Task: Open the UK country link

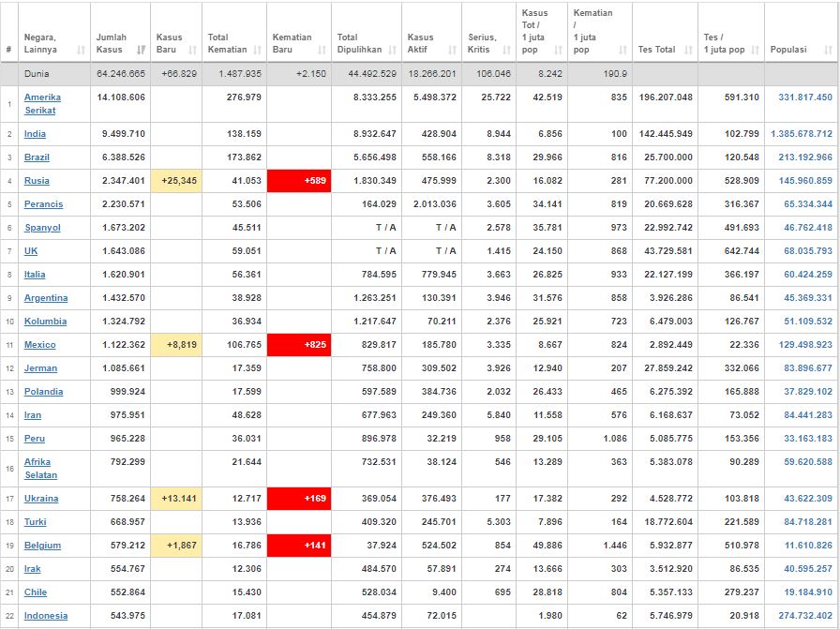Action: click(31, 251)
